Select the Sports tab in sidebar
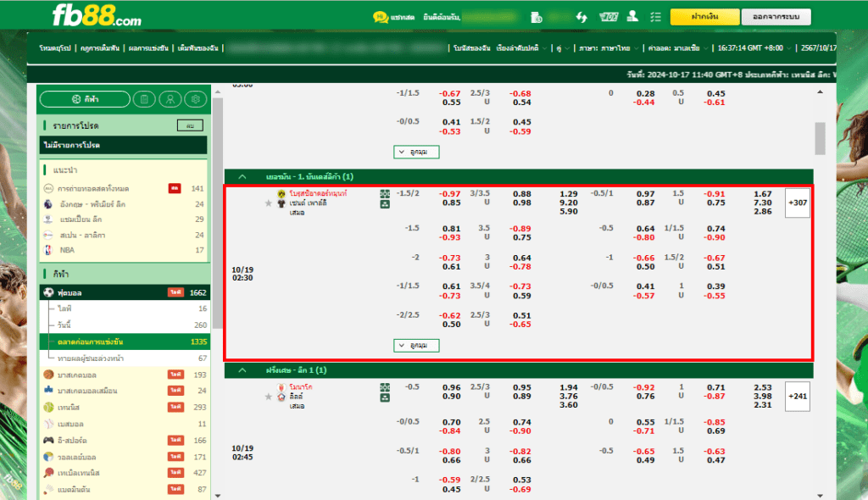 point(86,99)
